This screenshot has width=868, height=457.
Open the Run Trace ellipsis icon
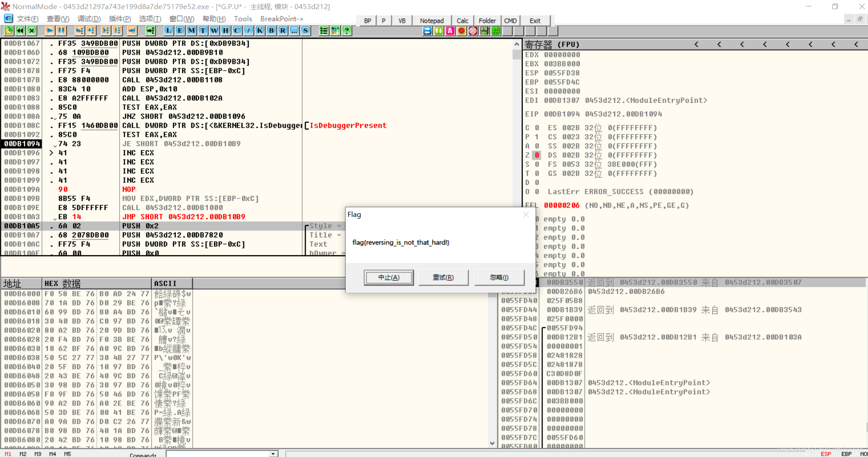coord(294,31)
